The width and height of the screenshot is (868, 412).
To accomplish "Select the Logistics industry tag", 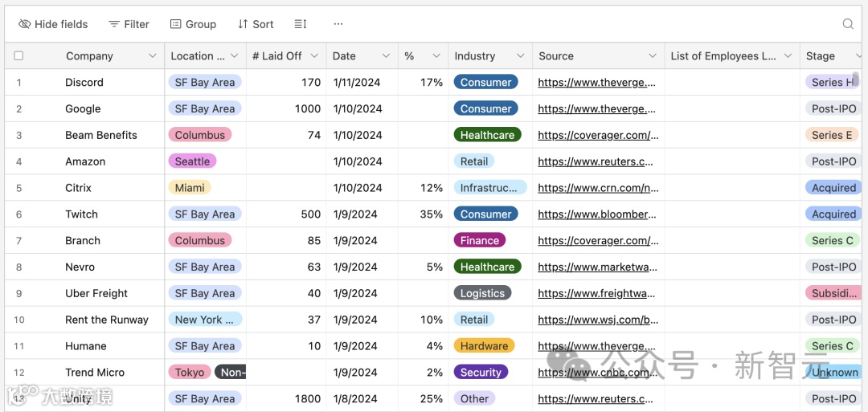I will tap(482, 294).
